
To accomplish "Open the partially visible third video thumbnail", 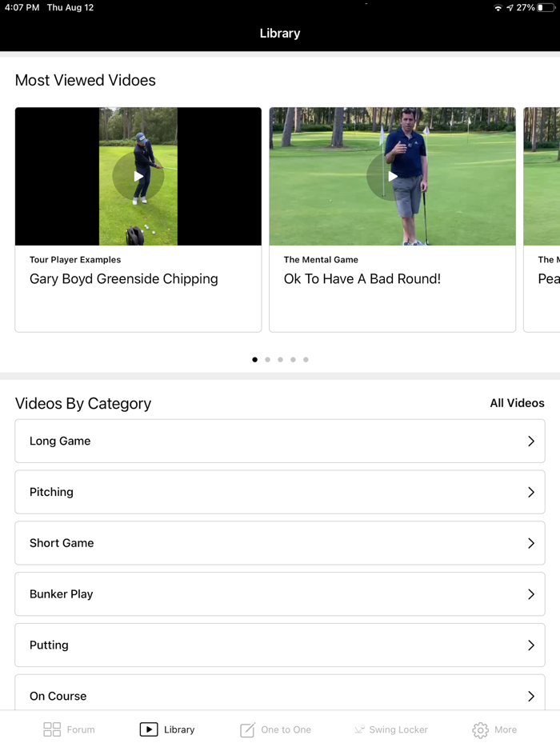I will tap(542, 176).
